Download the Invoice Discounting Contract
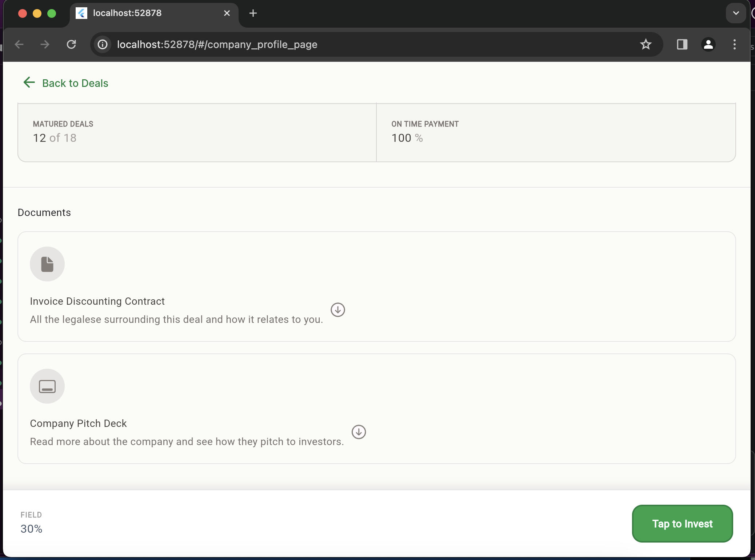This screenshot has height=560, width=755. point(337,310)
